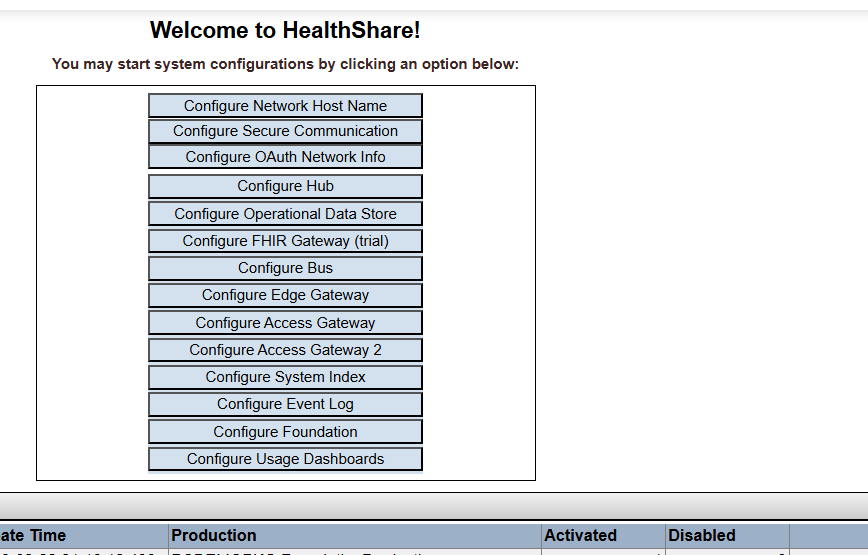Select the first production row in the table

(x=300, y=552)
